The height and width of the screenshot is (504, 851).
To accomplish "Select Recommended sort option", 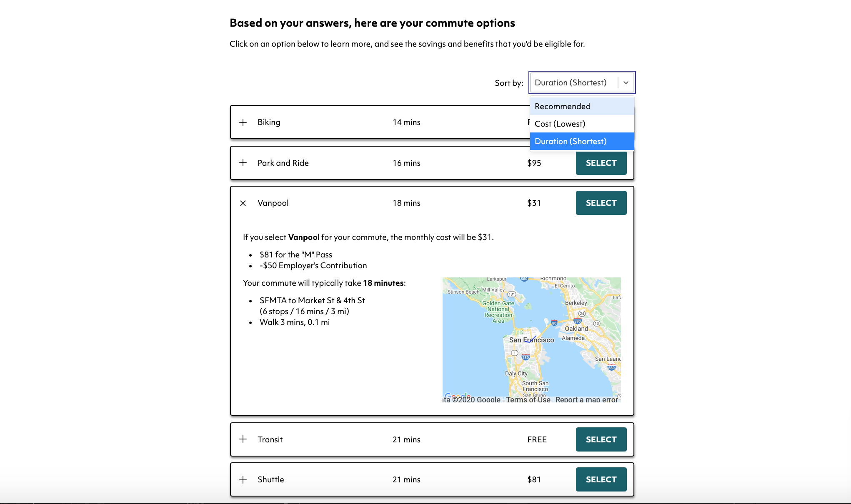I will tap(581, 106).
